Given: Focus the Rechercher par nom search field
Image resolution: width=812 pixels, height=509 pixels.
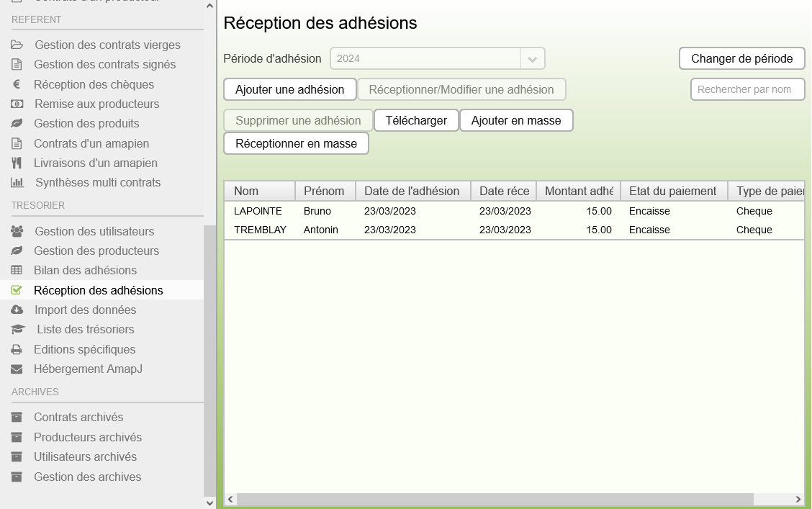Looking at the screenshot, I should click(x=747, y=89).
